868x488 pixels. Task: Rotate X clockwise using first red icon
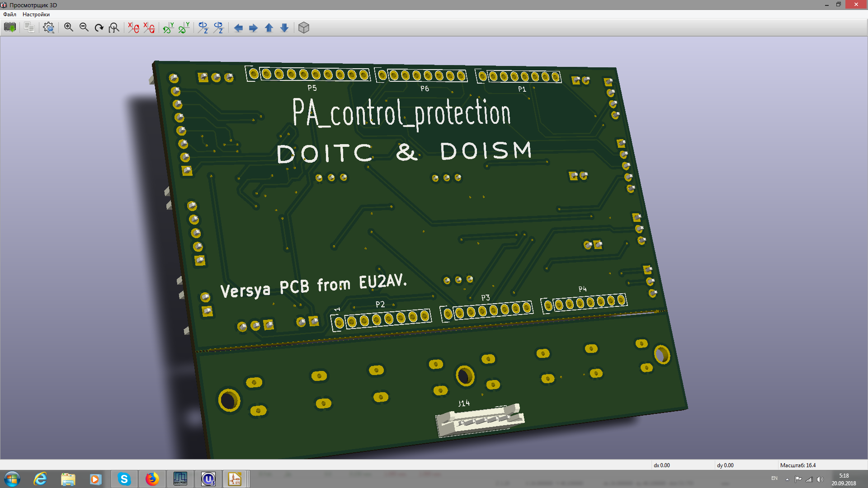(x=133, y=28)
